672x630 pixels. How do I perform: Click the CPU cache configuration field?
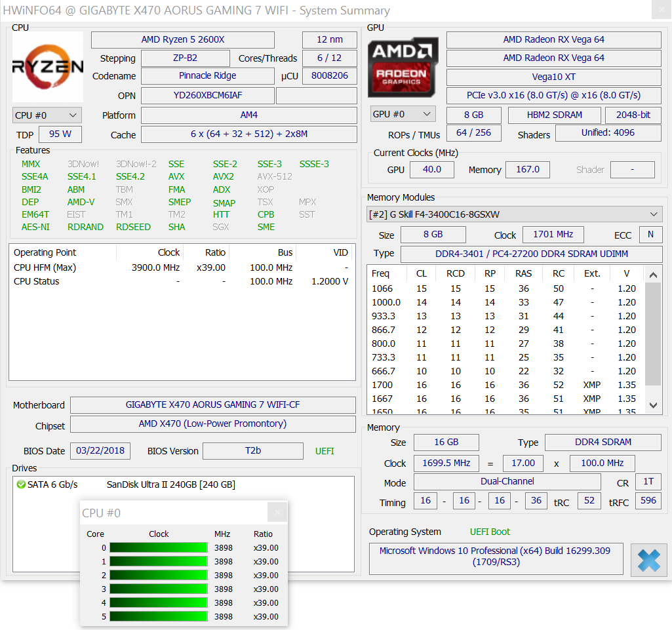coord(249,134)
